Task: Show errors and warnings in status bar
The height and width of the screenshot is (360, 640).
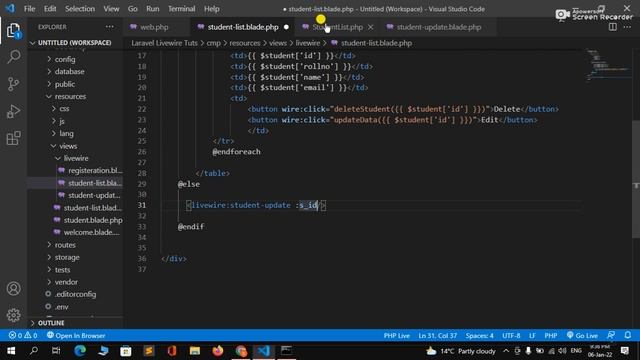Action: click(23, 336)
